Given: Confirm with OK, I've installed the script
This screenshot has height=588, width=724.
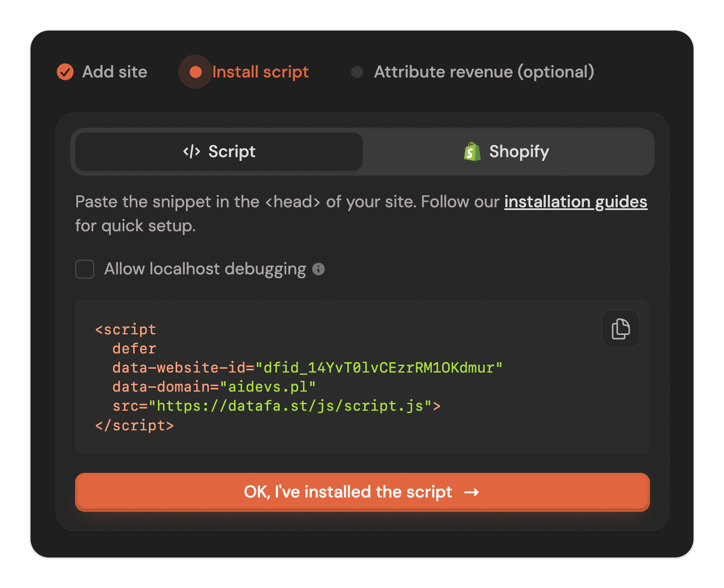Looking at the screenshot, I should pos(363,492).
